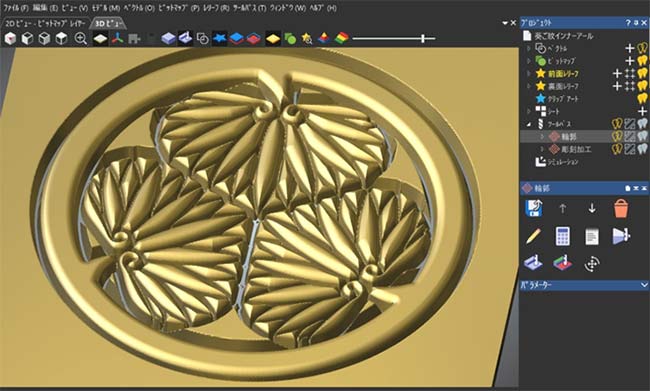
Task: Expand the ビットマップ tree node
Action: pyautogui.click(x=529, y=61)
